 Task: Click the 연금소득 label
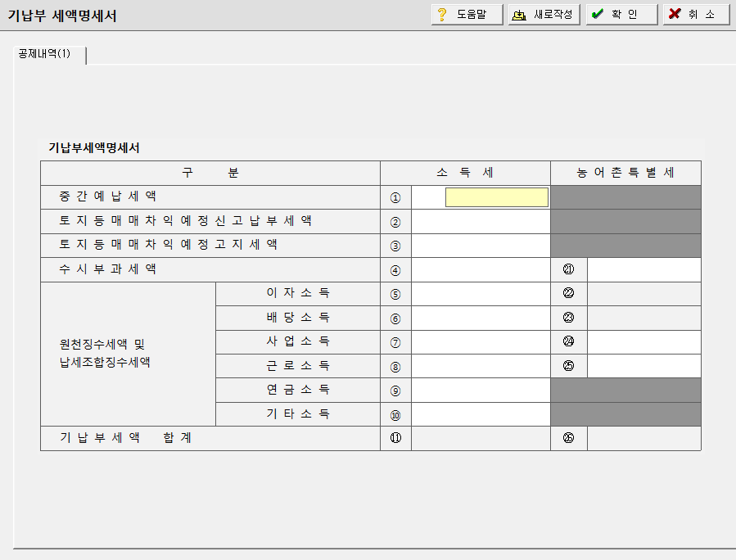298,390
